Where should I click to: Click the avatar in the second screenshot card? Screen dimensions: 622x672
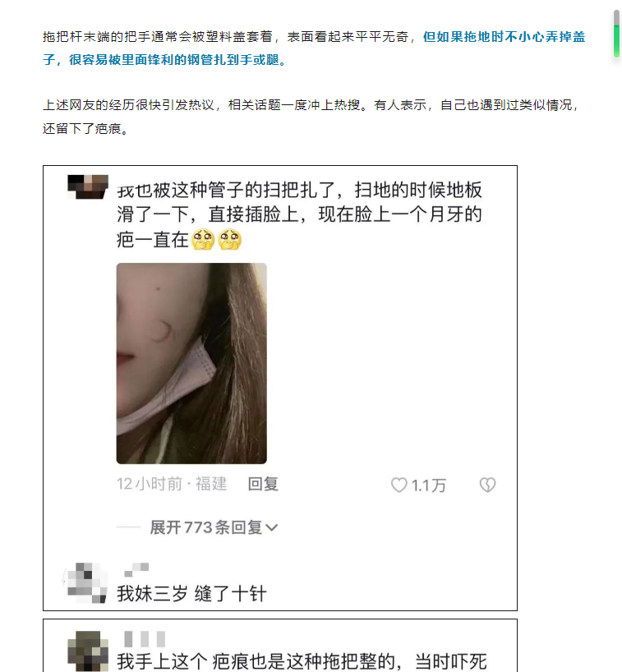point(88,651)
